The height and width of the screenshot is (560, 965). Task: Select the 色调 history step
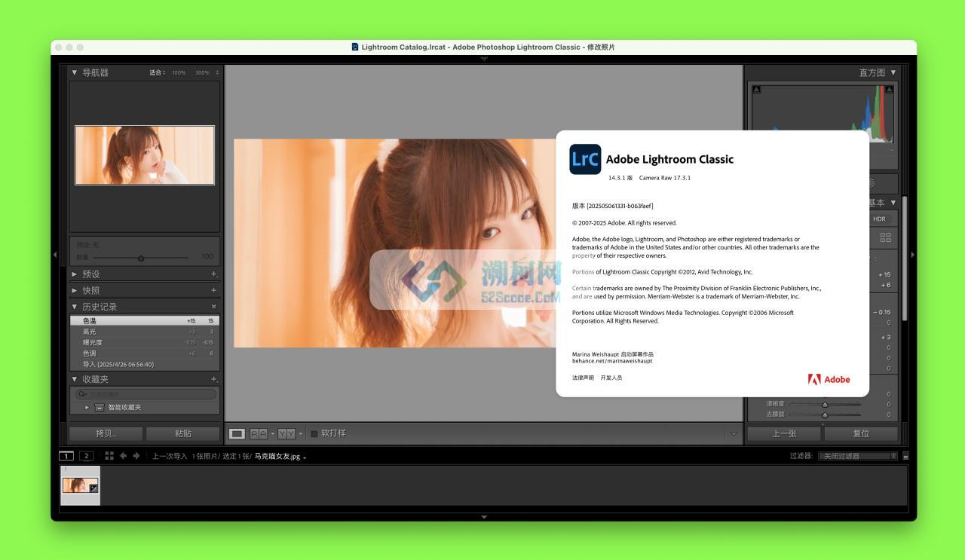pos(145,353)
